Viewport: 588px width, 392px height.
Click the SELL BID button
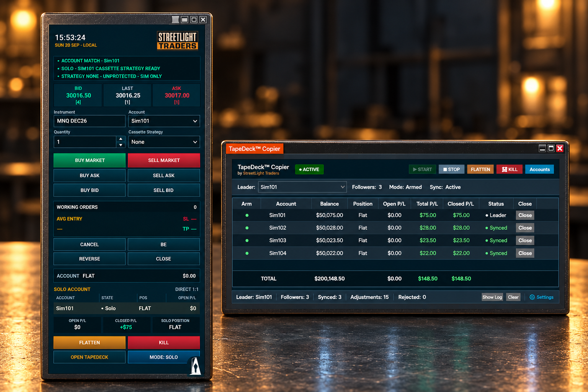pos(164,190)
